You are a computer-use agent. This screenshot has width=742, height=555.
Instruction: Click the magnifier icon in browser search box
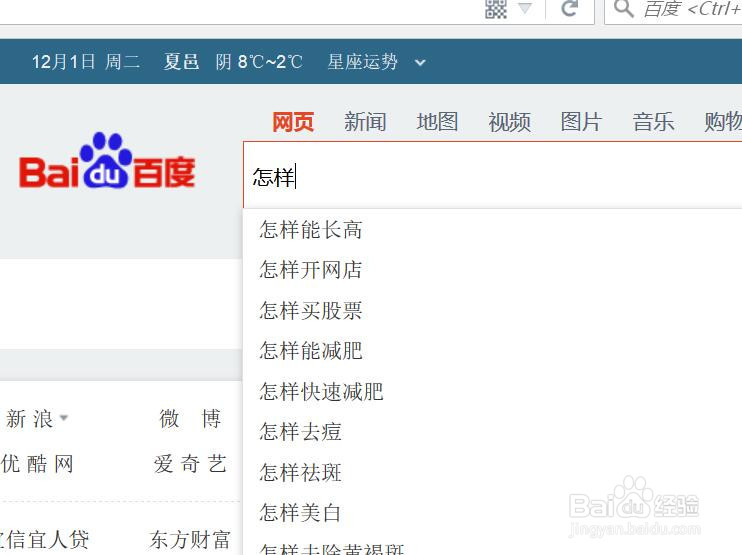pos(623,8)
